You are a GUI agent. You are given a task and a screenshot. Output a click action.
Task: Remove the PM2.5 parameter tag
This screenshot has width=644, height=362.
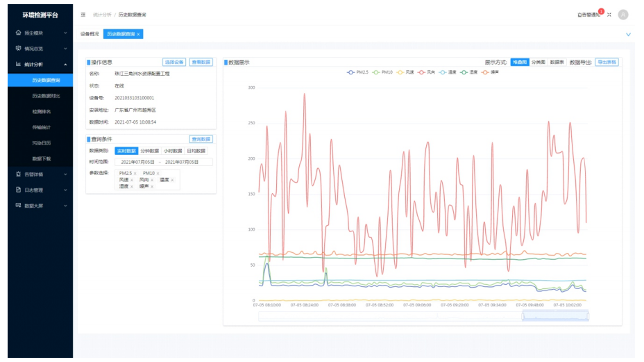[x=135, y=174]
